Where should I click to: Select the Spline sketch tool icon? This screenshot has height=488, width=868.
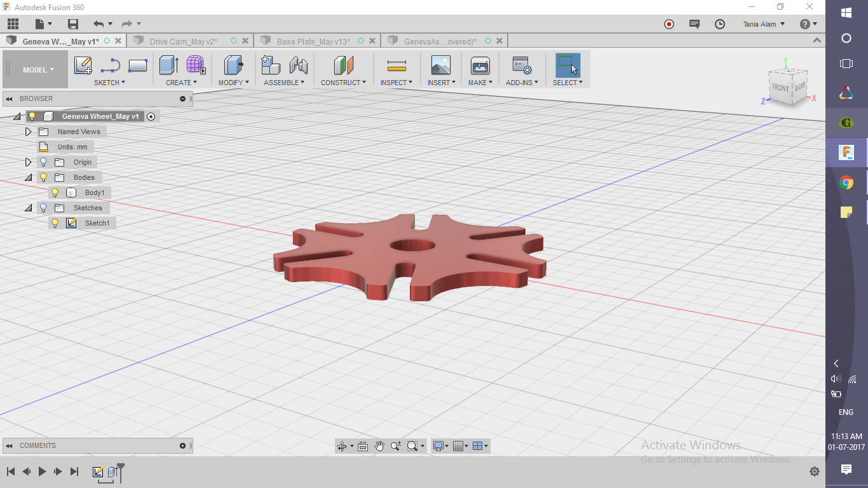tap(111, 65)
